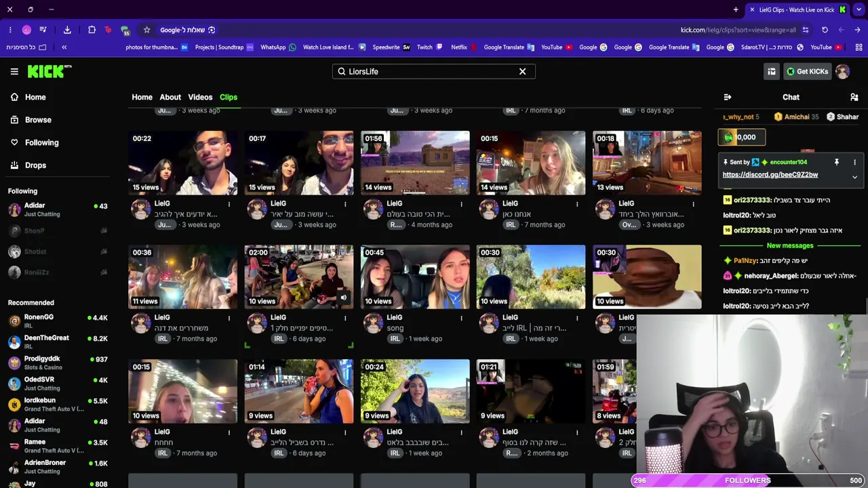
Task: Switch to the About tab
Action: click(x=170, y=97)
